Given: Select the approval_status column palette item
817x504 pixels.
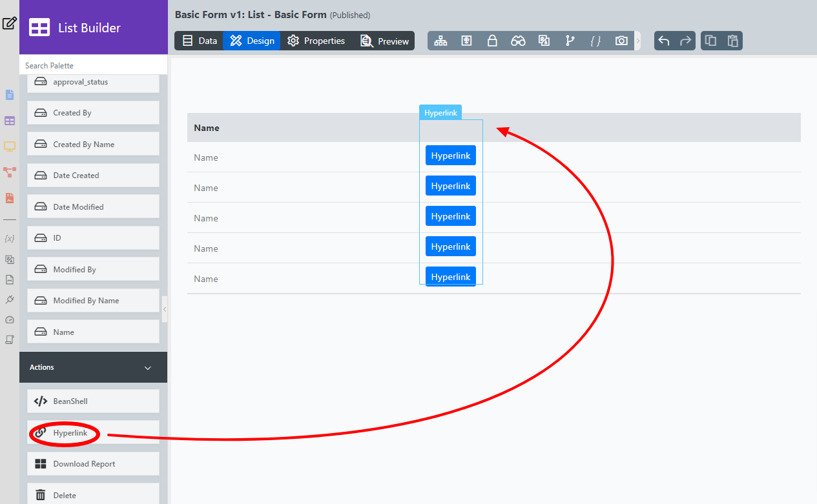Looking at the screenshot, I should click(93, 82).
